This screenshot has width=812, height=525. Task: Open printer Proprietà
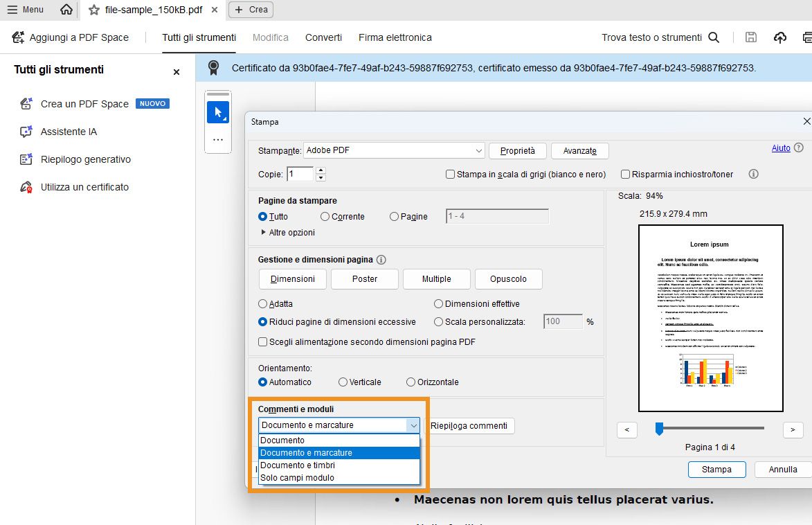pos(517,151)
